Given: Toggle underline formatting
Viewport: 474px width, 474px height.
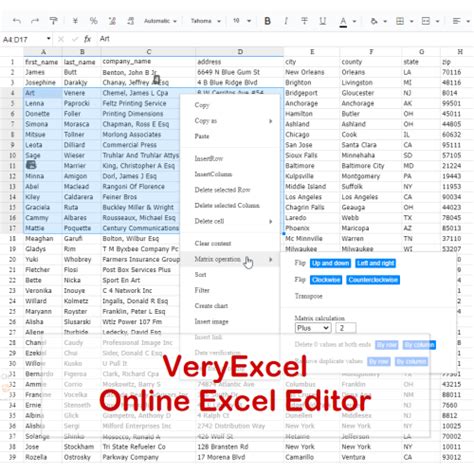Looking at the screenshot, I should (x=322, y=21).
